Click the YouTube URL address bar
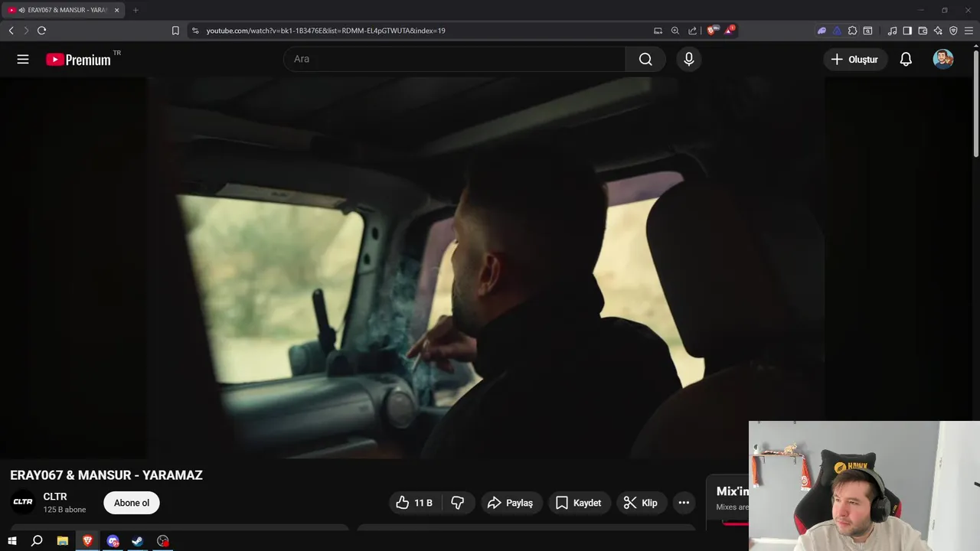This screenshot has width=980, height=551. click(x=325, y=31)
